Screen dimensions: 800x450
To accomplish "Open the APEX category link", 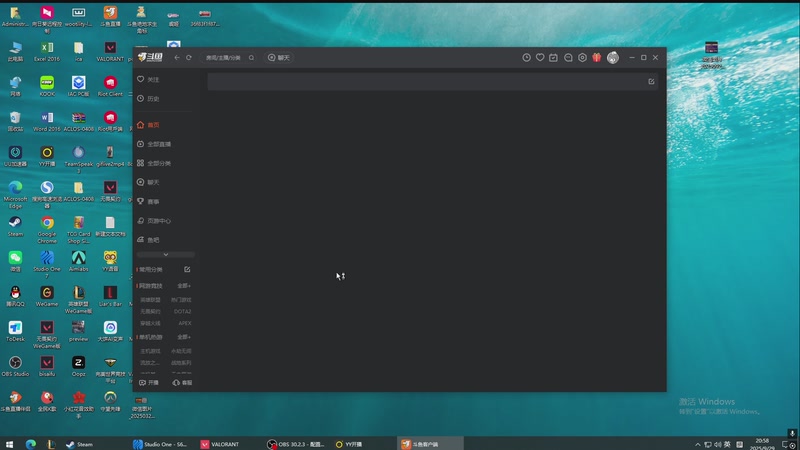I will [x=185, y=323].
